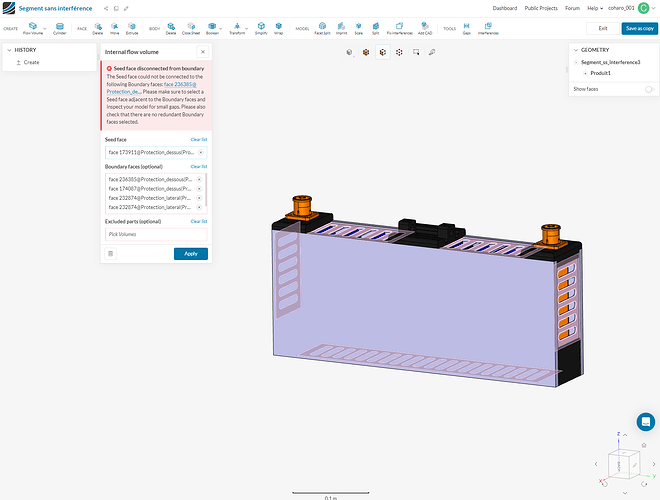
Task: Click the orientation cube in the viewer
Action: [620, 463]
